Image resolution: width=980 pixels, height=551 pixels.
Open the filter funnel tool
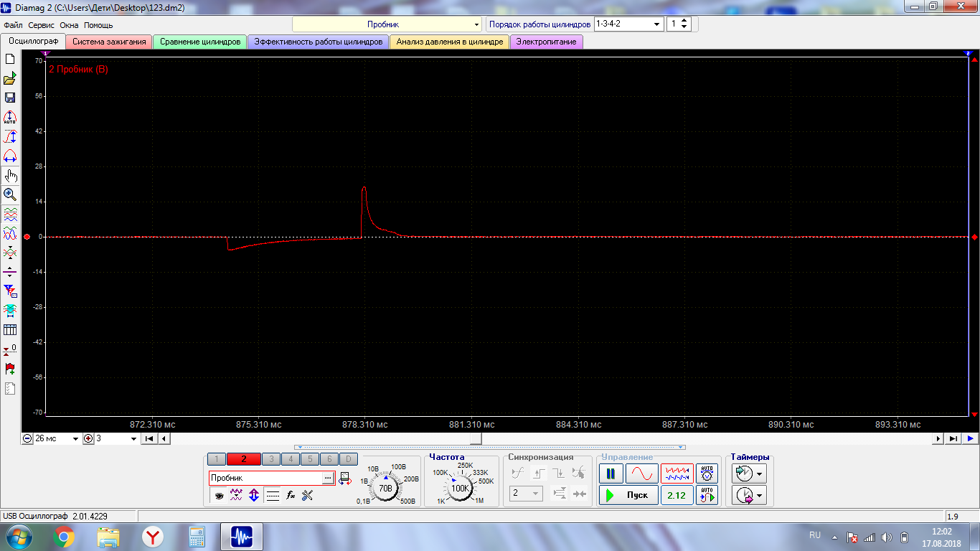tap(10, 291)
